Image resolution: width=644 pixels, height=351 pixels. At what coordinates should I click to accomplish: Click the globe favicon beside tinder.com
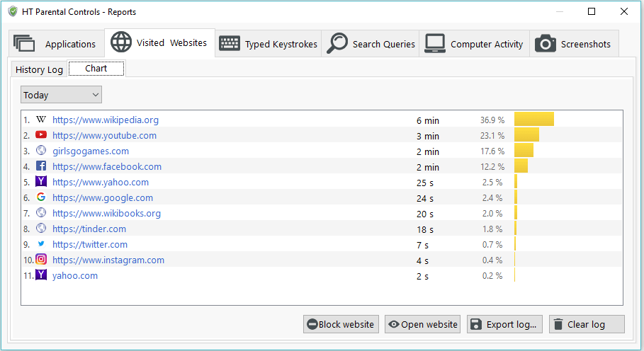(x=41, y=228)
